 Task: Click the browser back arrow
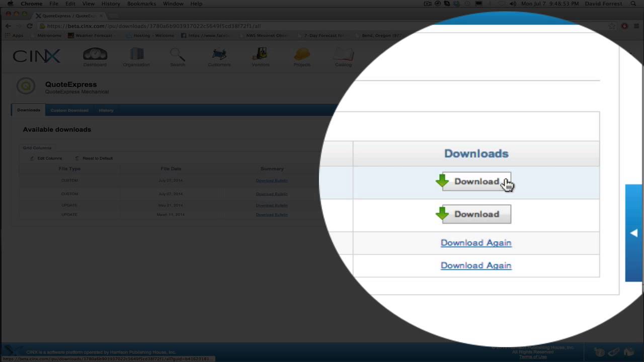click(x=8, y=26)
